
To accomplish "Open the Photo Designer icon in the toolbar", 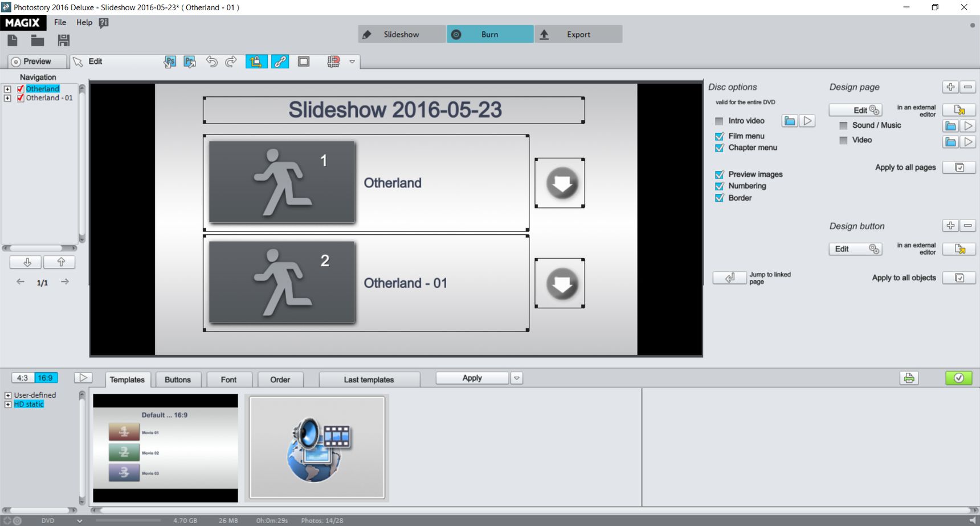I will [x=190, y=62].
